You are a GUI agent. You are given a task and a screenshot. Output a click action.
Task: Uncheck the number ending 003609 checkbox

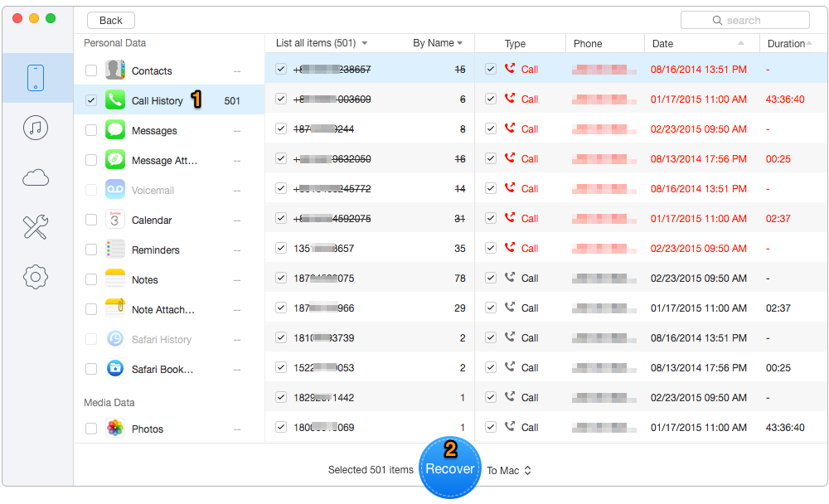click(281, 99)
